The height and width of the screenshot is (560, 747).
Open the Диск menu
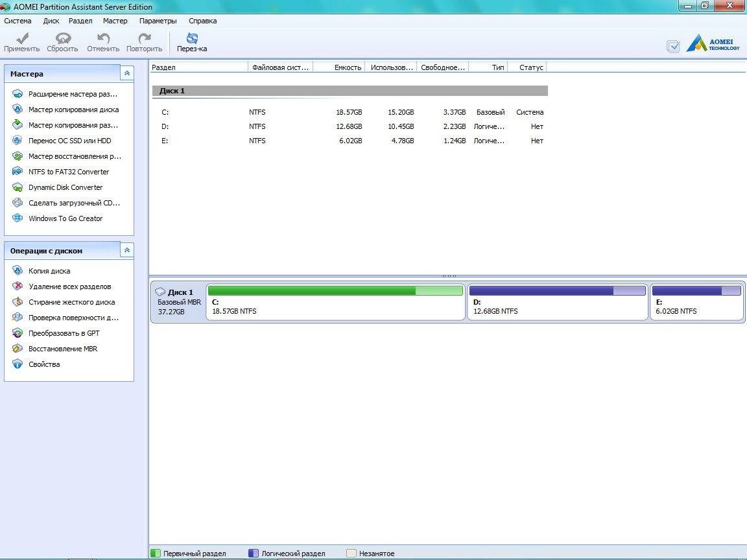51,21
